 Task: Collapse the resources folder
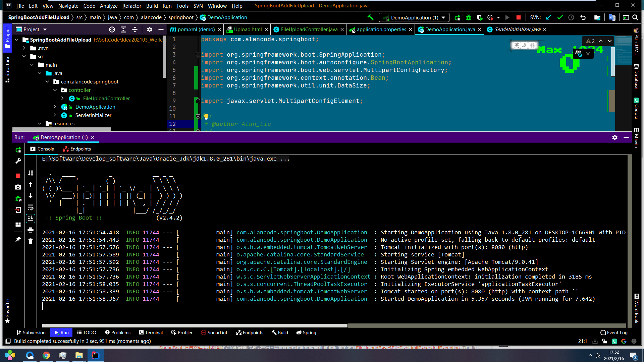tap(40, 124)
